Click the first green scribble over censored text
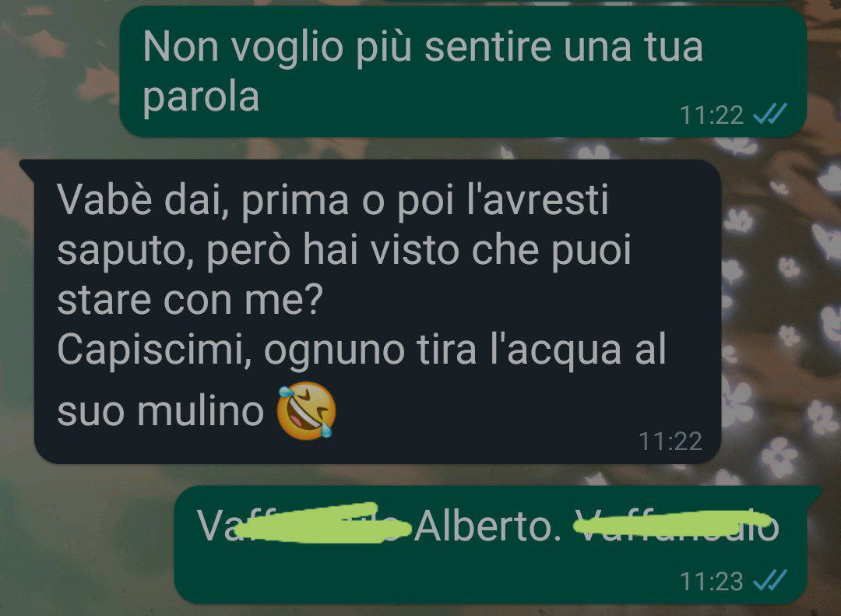841x616 pixels. coord(322,523)
